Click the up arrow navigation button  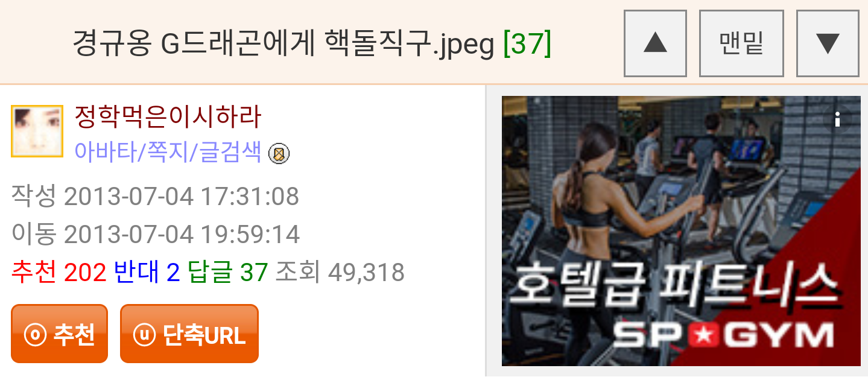655,43
